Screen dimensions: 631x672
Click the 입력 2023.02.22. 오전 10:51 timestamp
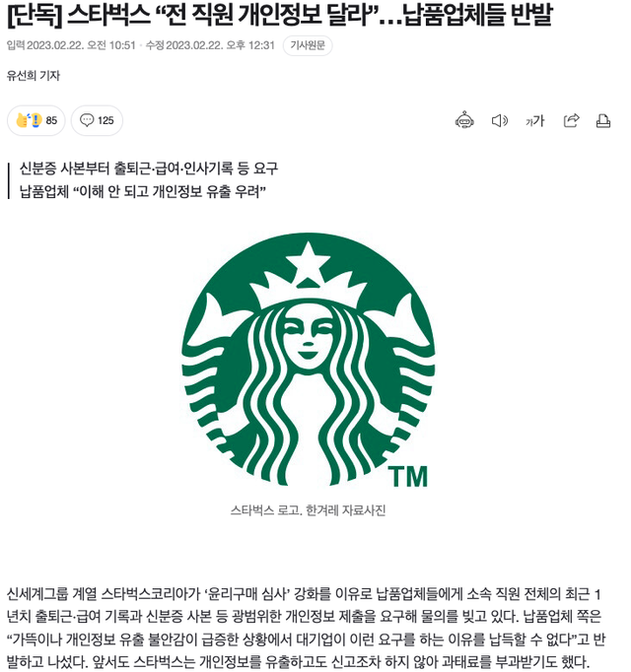pyautogui.click(x=71, y=45)
